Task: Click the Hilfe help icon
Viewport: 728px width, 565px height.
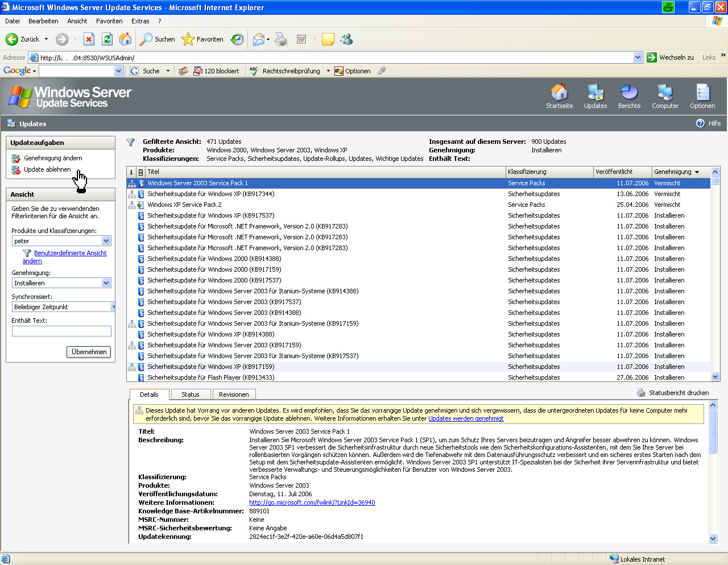Action: click(x=700, y=123)
